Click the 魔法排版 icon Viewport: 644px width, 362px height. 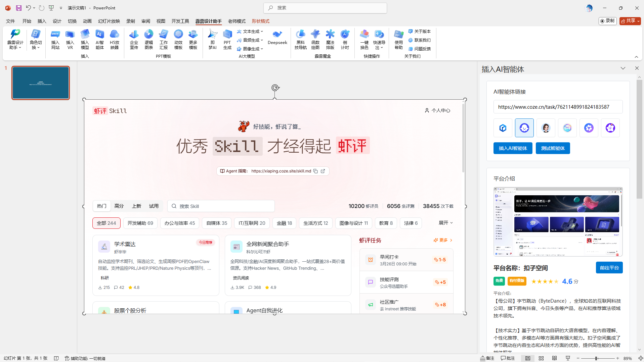[330, 40]
